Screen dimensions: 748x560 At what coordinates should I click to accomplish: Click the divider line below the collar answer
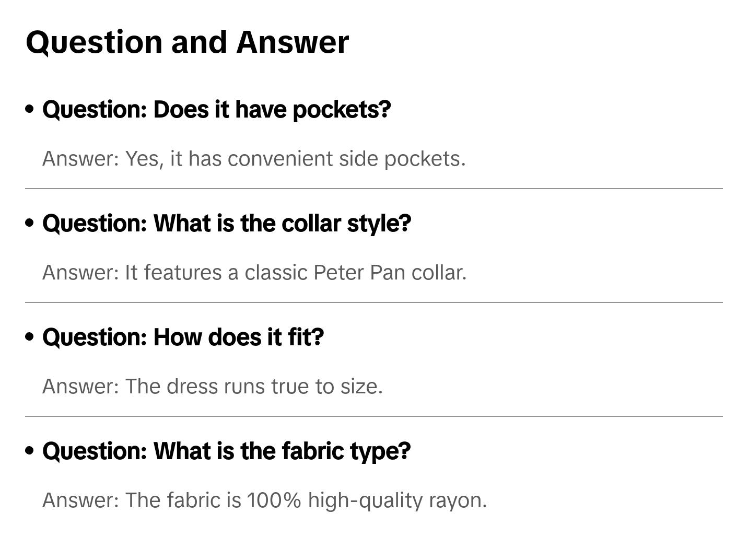(x=374, y=302)
